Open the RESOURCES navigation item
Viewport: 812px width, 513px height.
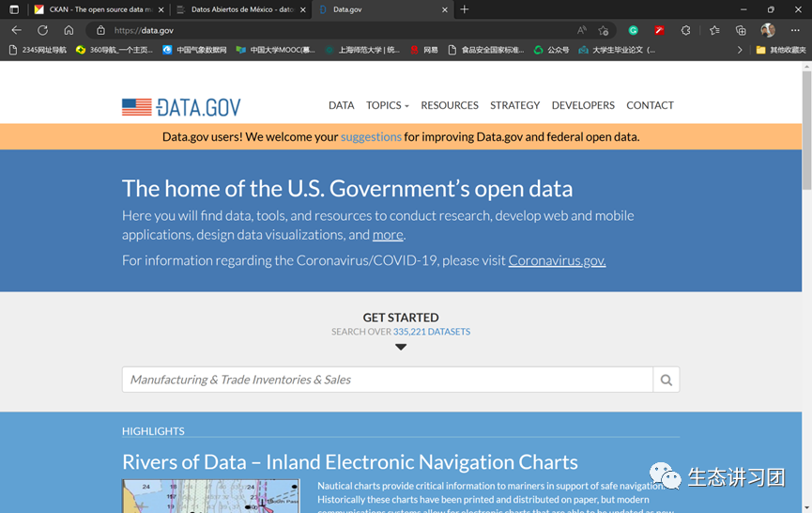(x=450, y=105)
